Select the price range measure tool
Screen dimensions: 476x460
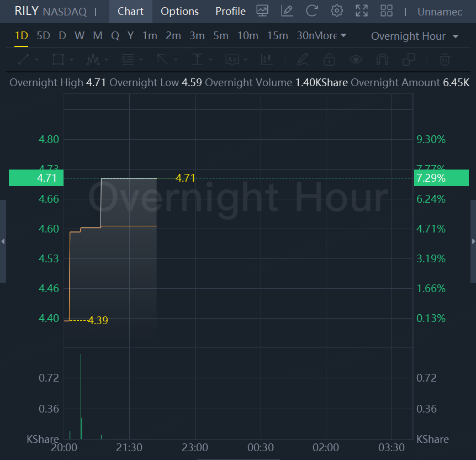pos(197,60)
